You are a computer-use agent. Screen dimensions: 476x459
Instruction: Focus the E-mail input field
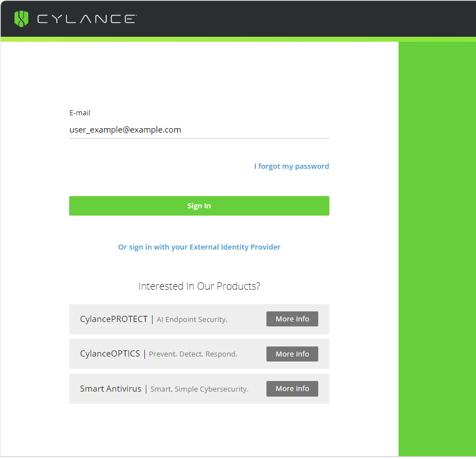(x=199, y=130)
